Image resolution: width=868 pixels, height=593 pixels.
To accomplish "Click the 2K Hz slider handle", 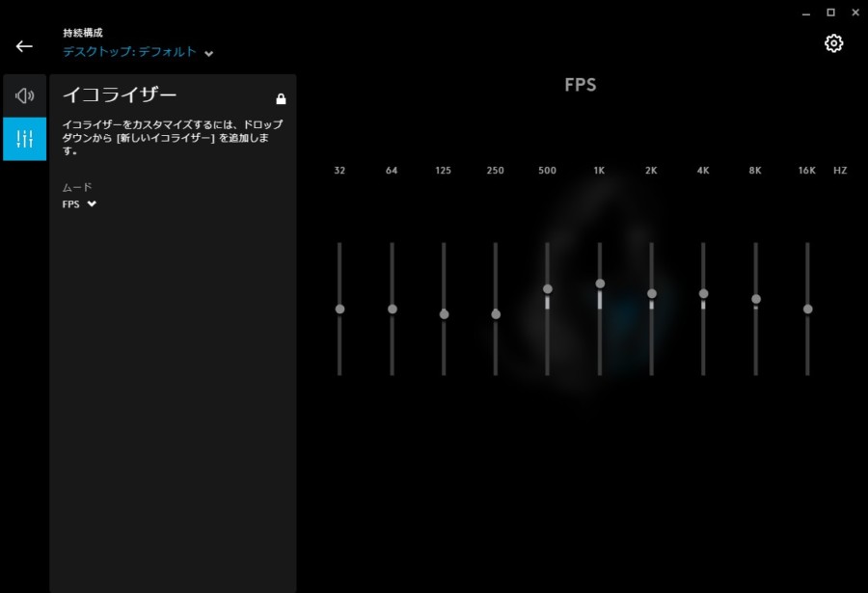I will 652,293.
